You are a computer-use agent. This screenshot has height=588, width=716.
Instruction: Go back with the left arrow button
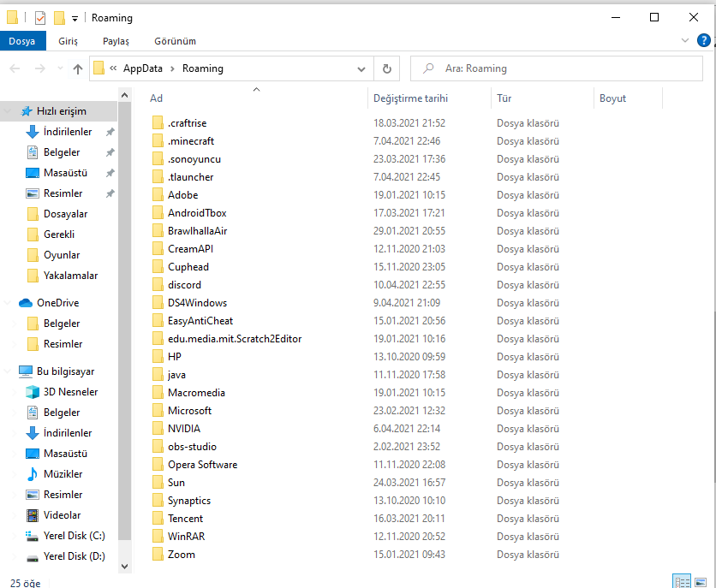point(15,68)
